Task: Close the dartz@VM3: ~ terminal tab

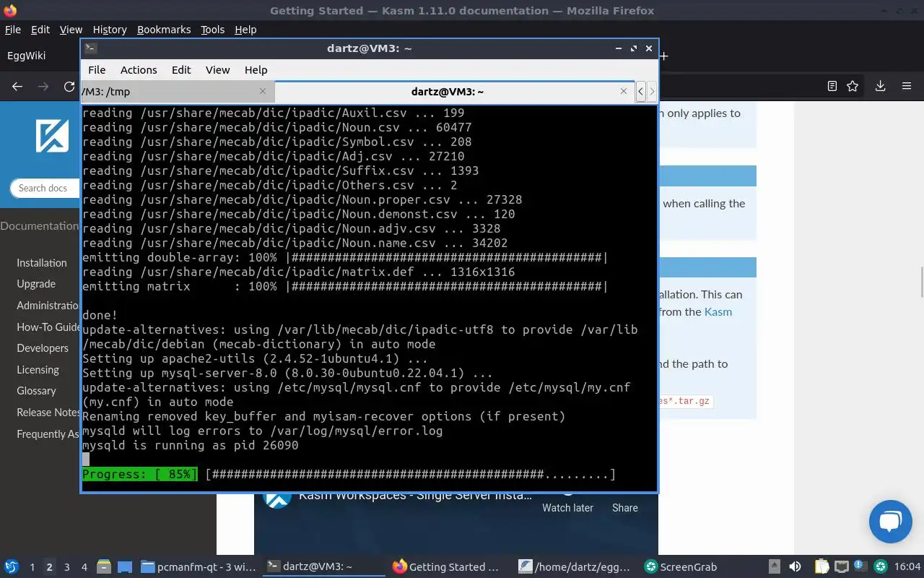Action: click(x=624, y=91)
